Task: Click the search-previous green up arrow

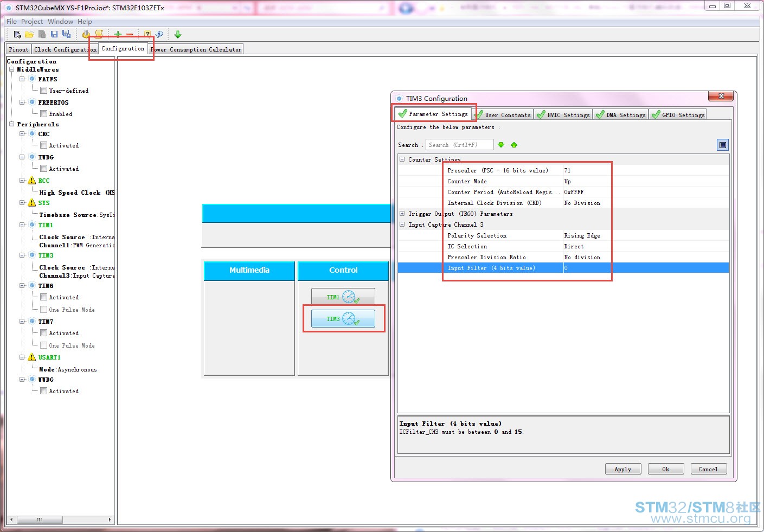Action: (x=514, y=145)
